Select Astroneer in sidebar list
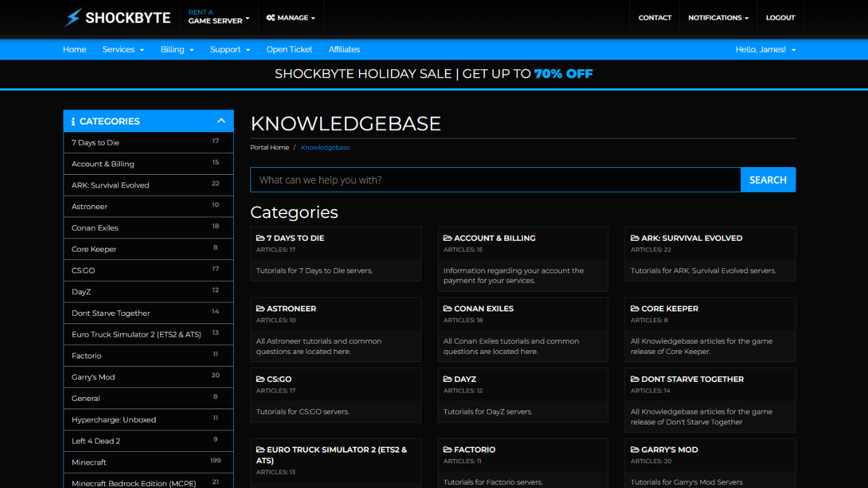This screenshot has width=868, height=488. (x=149, y=207)
